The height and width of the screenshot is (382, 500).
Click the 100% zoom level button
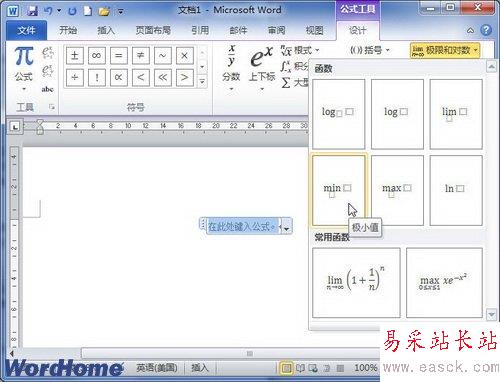pos(365,368)
